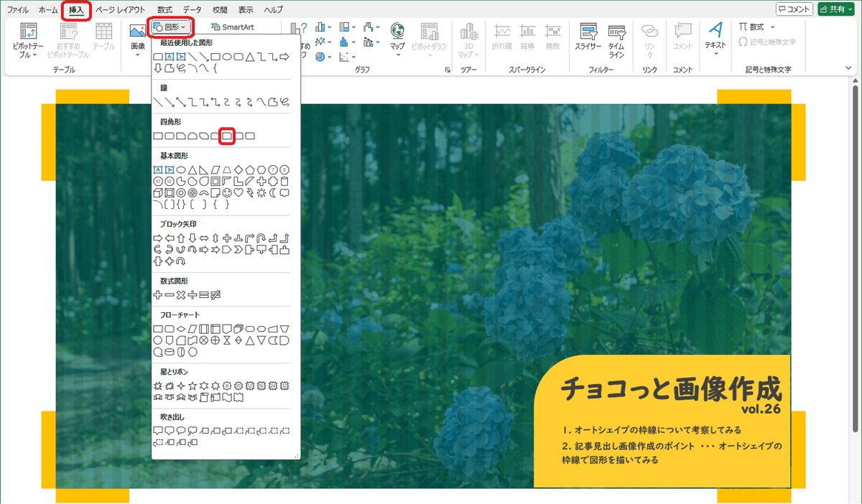The width and height of the screenshot is (862, 504).
Task: Choose the U-turn block arrow
Action: click(261, 238)
